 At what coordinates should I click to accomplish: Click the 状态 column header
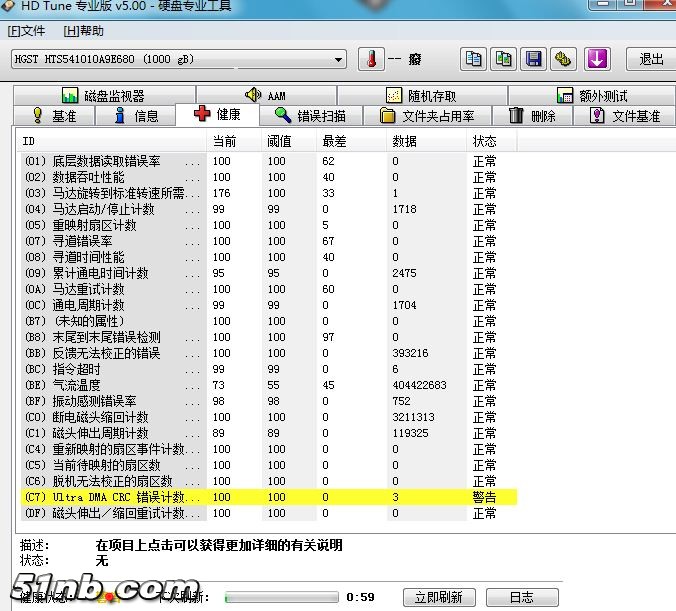coord(484,141)
